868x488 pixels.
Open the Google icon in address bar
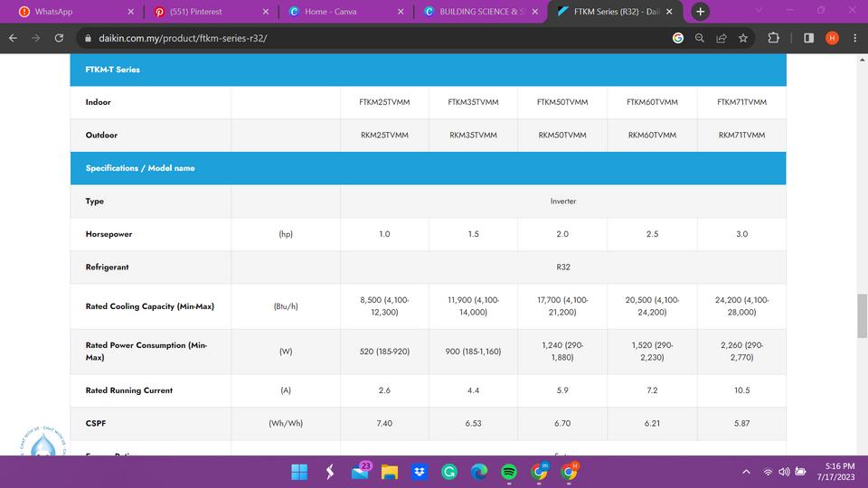click(677, 38)
